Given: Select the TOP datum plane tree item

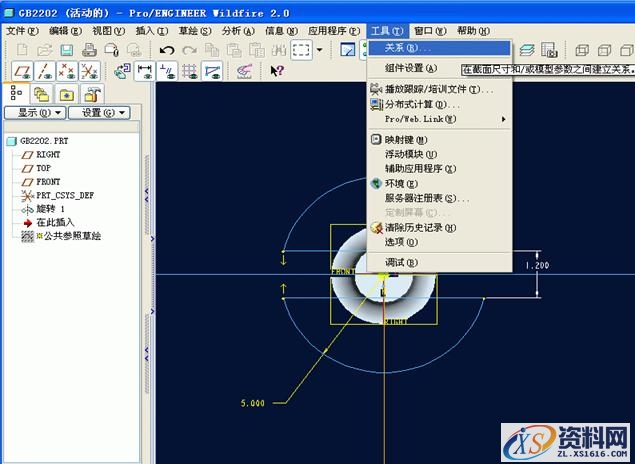Looking at the screenshot, I should (x=43, y=168).
